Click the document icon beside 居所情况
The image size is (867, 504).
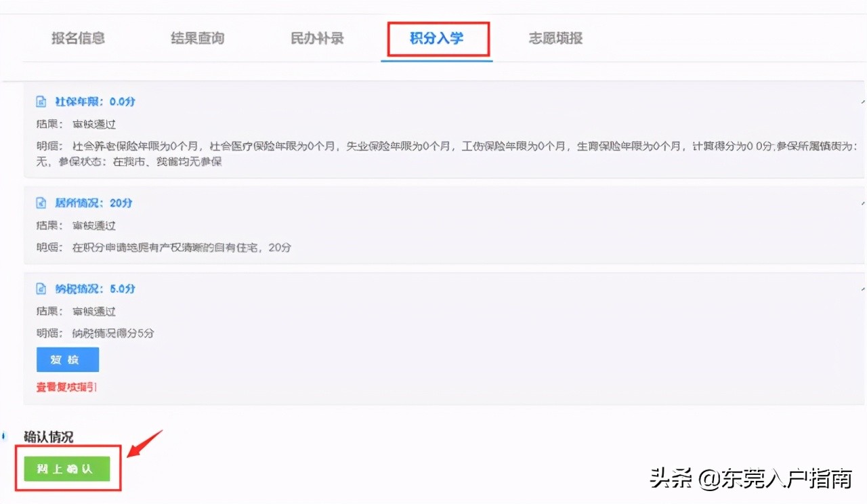click(41, 203)
